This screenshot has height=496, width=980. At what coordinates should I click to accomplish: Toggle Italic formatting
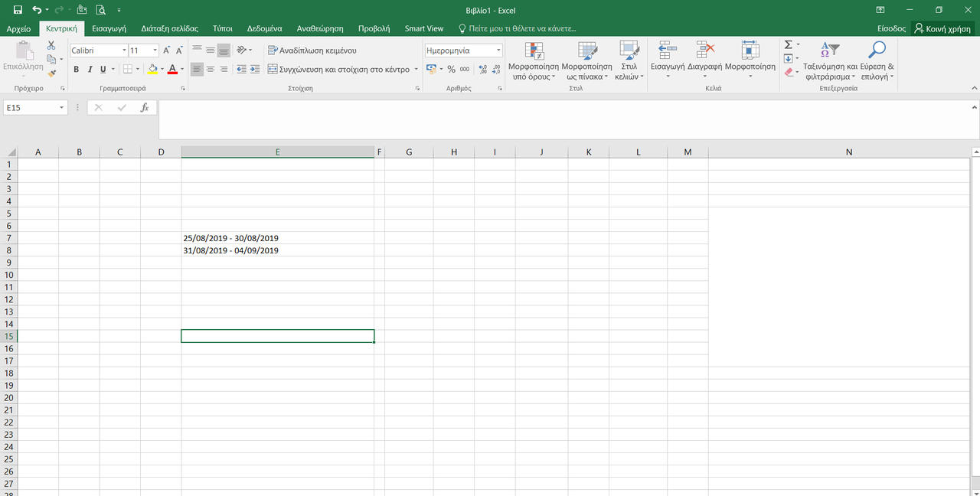click(89, 69)
